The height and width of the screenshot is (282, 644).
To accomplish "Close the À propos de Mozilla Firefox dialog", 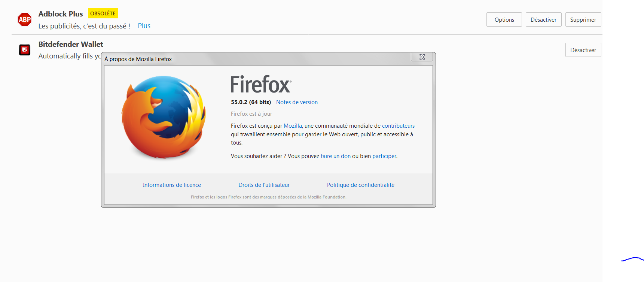I will (422, 57).
